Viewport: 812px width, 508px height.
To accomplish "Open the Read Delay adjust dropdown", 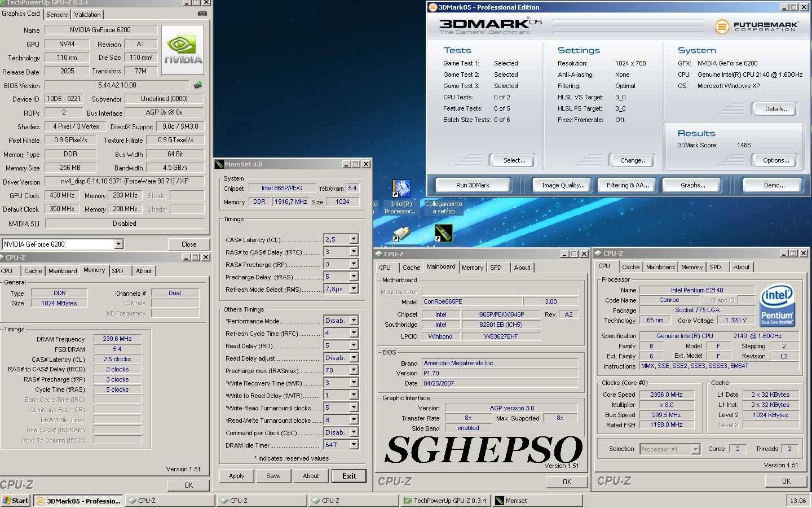I will click(x=354, y=358).
